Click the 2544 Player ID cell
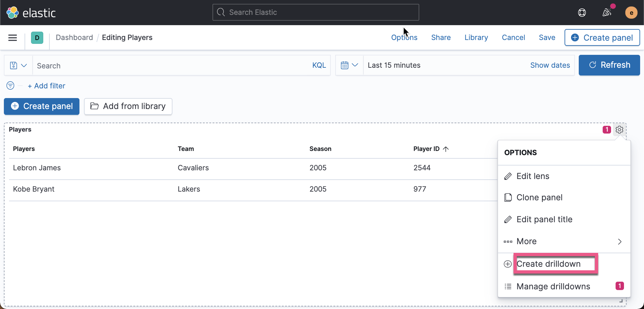 coord(422,168)
